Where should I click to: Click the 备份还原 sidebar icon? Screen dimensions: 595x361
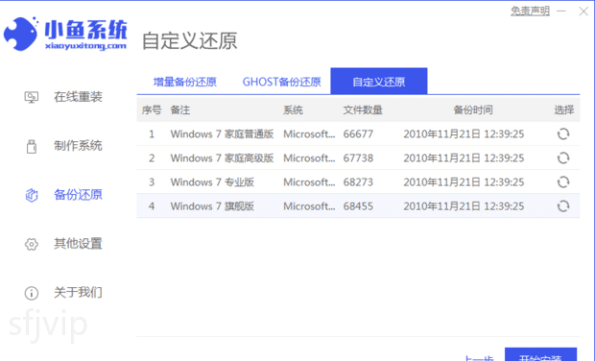[x=31, y=195]
